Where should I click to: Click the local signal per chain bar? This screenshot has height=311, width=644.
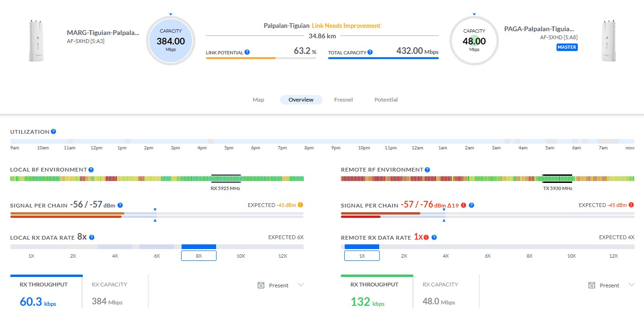pyautogui.click(x=157, y=215)
